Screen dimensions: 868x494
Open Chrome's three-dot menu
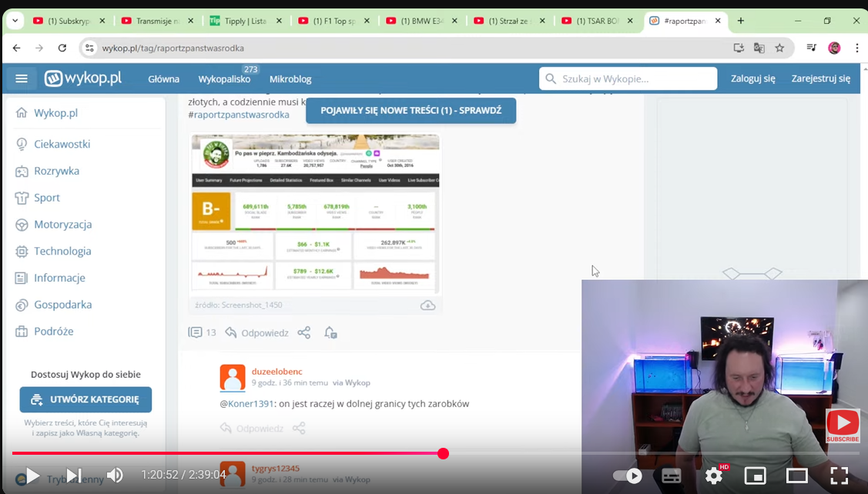(x=856, y=48)
